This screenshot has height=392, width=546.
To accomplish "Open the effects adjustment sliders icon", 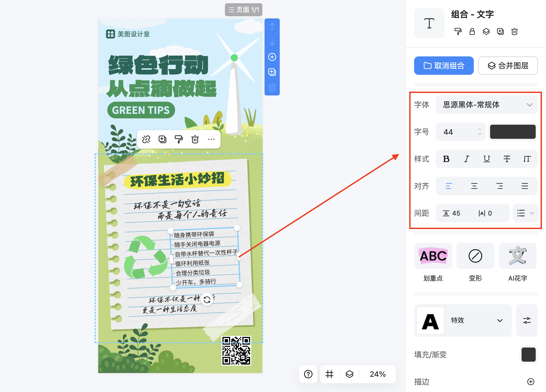I will click(x=527, y=320).
